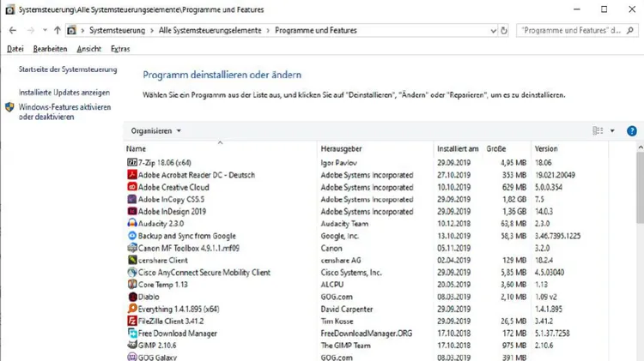This screenshot has width=644, height=361.
Task: Click the 7-Zip program icon
Action: 132,162
